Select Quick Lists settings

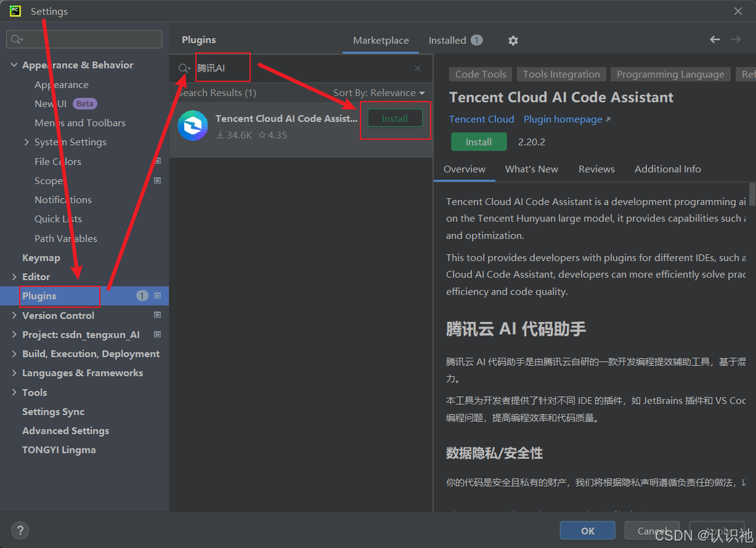[58, 219]
